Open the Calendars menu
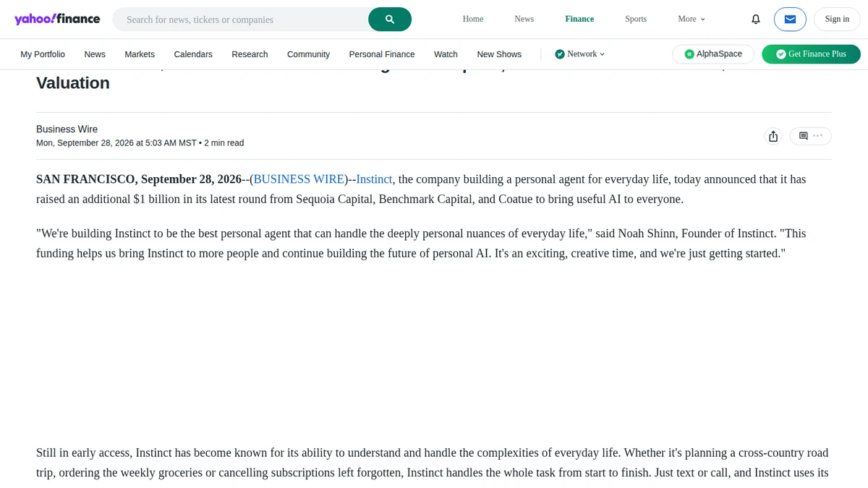Image resolution: width=868 pixels, height=488 pixels. (x=193, y=54)
